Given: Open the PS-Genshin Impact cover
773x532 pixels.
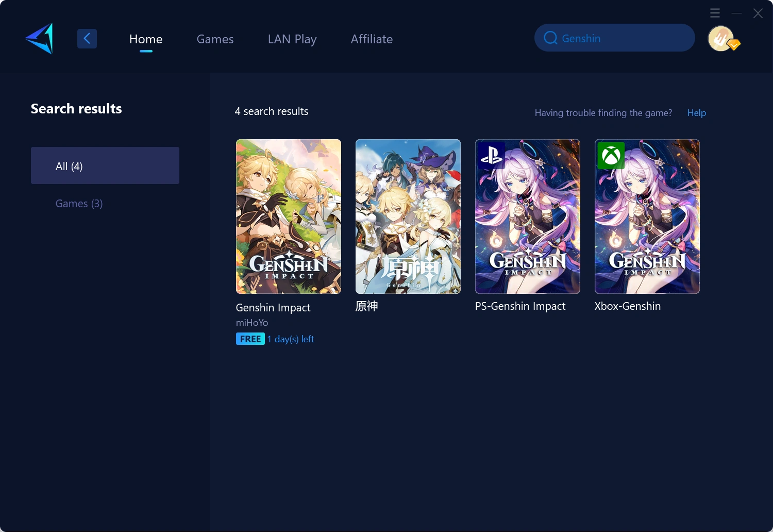Looking at the screenshot, I should tap(528, 217).
